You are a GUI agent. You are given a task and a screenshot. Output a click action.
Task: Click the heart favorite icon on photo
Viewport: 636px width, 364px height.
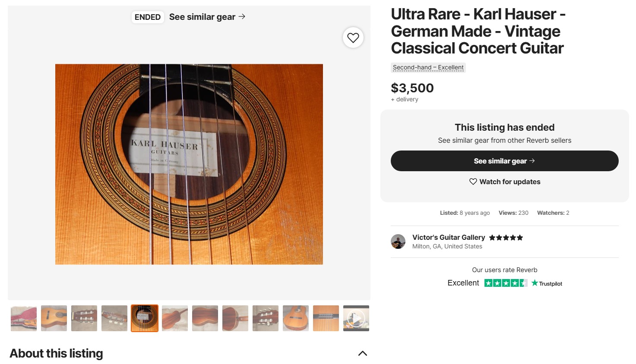tap(353, 38)
